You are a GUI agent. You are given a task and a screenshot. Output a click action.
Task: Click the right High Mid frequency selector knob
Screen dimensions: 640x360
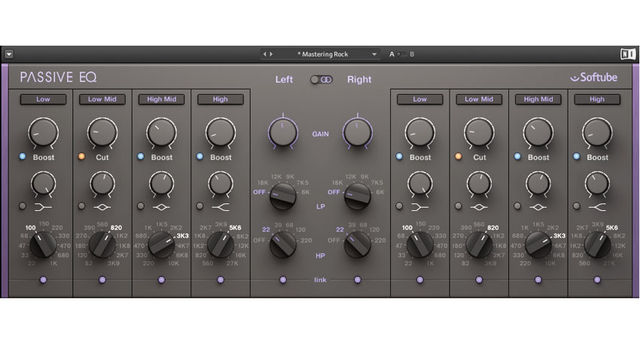click(x=538, y=244)
